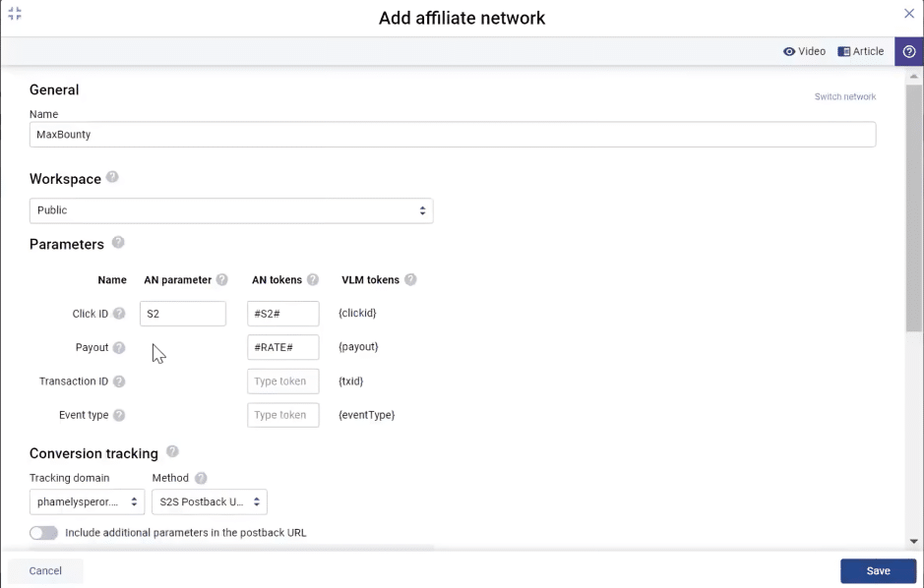Click the Event type Type token field

tap(282, 415)
